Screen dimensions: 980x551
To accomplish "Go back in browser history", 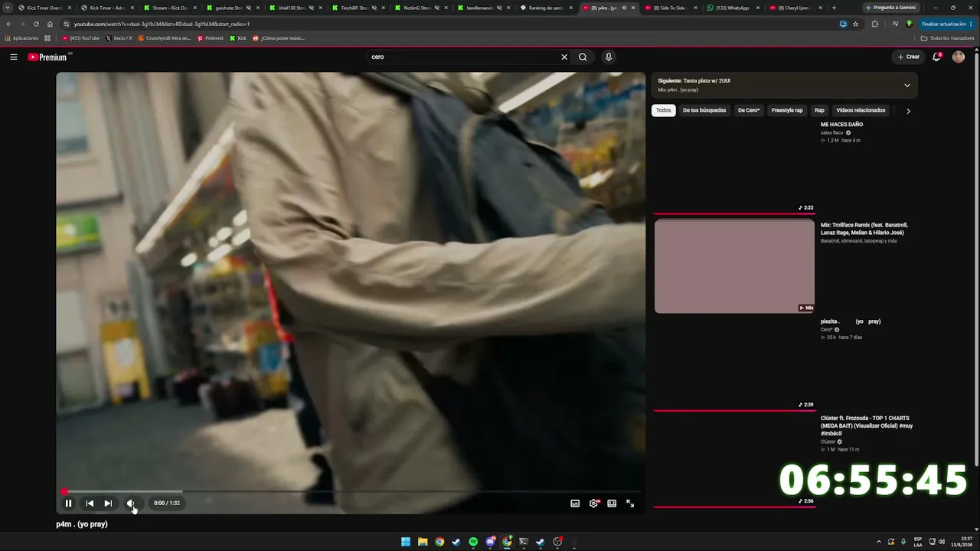I will (8, 24).
